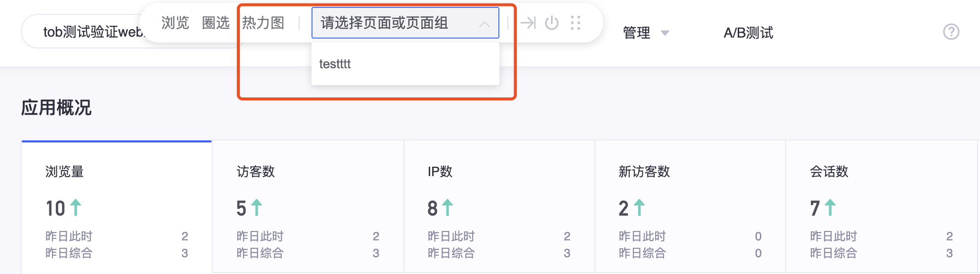
Task: Switch to 热力图 mode
Action: click(x=263, y=23)
